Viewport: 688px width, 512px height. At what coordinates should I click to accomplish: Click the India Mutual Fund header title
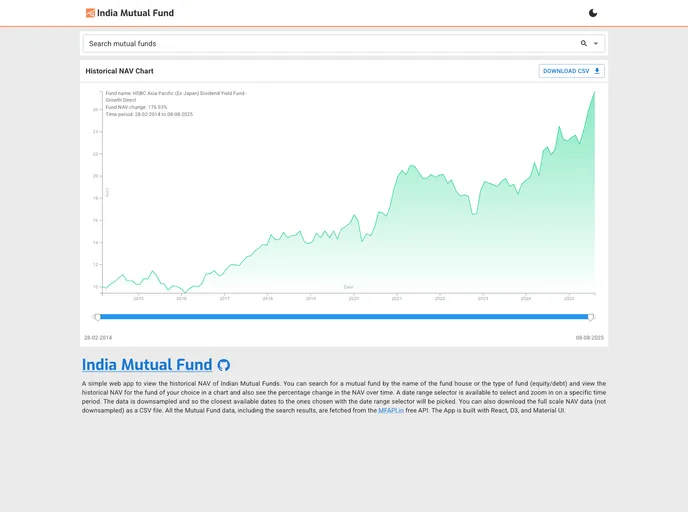click(135, 13)
